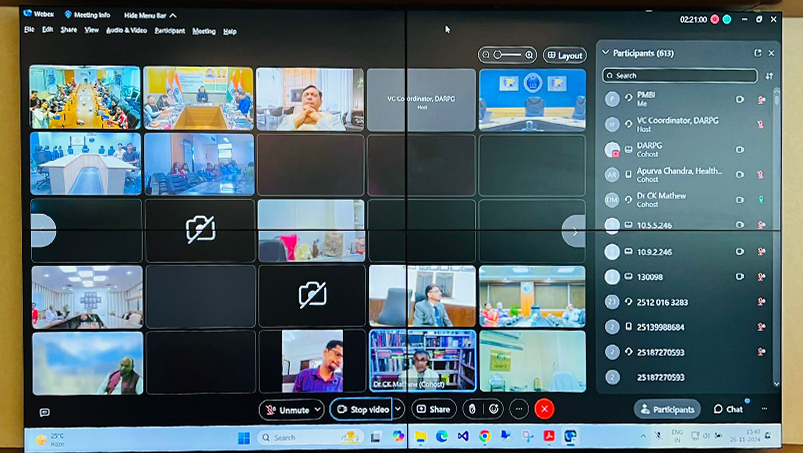Show previous page of video tiles

pos(43,230)
